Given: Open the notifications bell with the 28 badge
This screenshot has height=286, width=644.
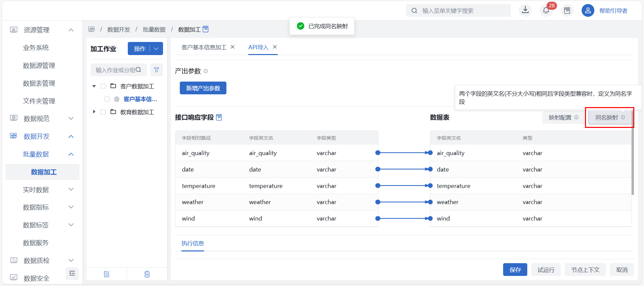Looking at the screenshot, I should coord(546,10).
